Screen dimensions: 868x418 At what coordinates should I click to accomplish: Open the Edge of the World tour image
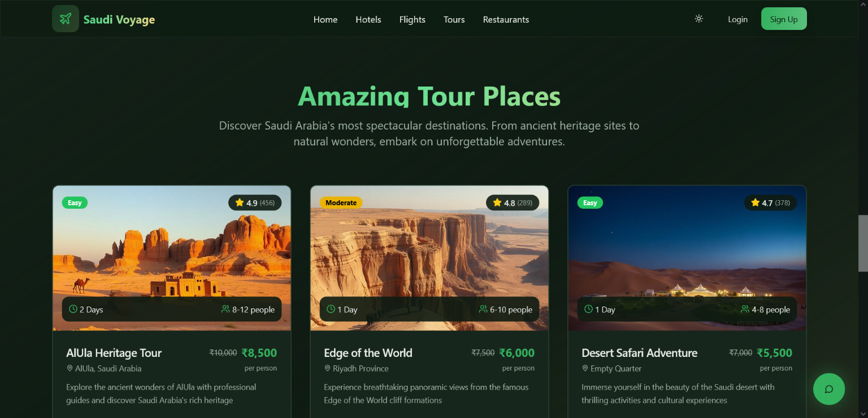pyautogui.click(x=429, y=258)
